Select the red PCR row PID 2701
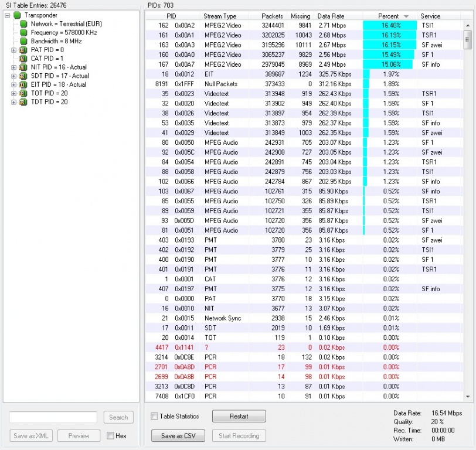 [304, 367]
